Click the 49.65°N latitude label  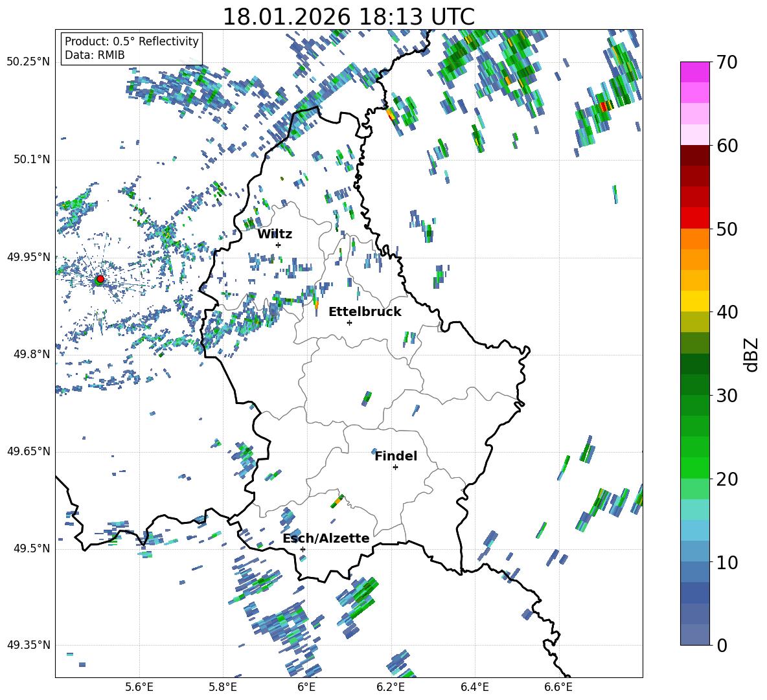coord(29,451)
